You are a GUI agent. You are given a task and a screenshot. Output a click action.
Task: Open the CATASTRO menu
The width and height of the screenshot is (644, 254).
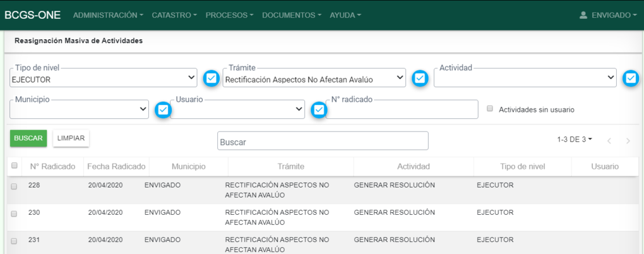pyautogui.click(x=174, y=15)
